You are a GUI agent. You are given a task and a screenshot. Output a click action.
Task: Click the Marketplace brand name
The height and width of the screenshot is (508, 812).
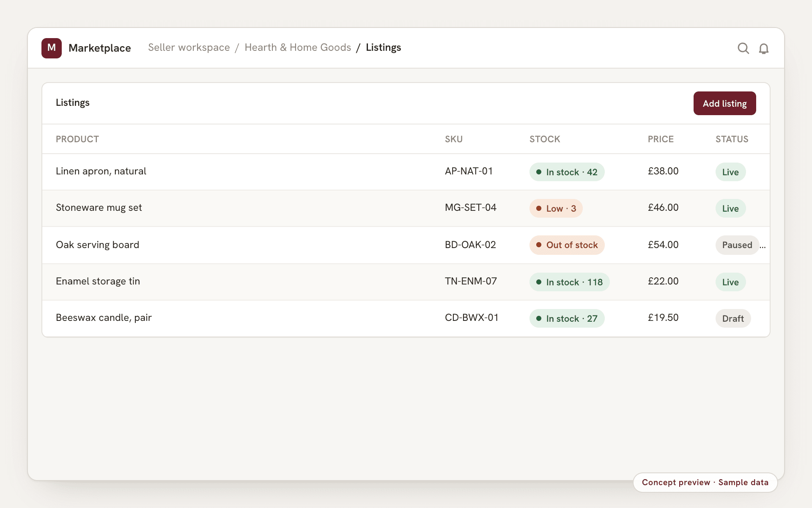(100, 48)
